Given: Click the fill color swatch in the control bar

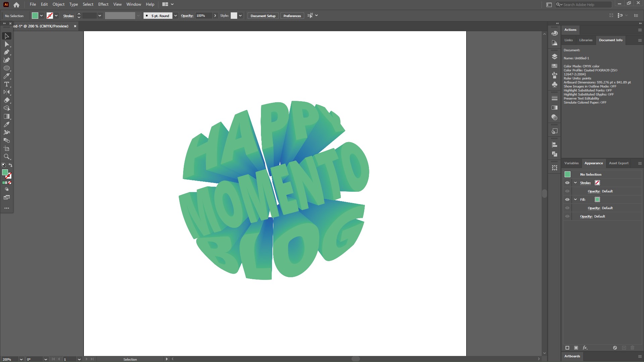Looking at the screenshot, I should coord(35,16).
